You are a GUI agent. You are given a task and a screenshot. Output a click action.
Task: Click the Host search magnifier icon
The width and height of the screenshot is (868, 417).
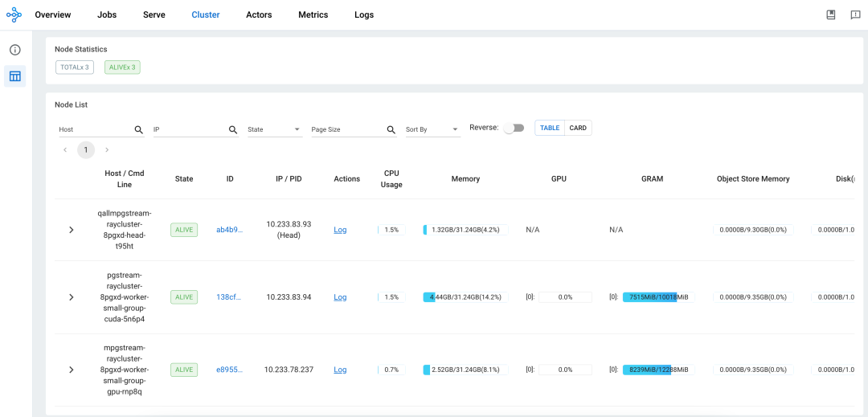(138, 129)
